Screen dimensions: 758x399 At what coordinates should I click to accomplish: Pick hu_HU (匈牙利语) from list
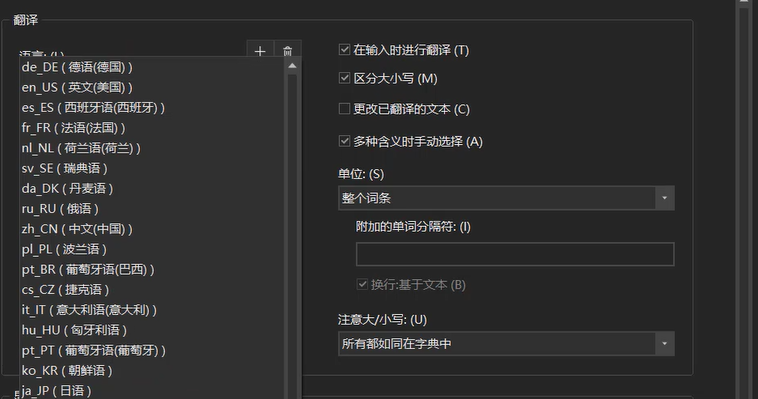(x=152, y=330)
